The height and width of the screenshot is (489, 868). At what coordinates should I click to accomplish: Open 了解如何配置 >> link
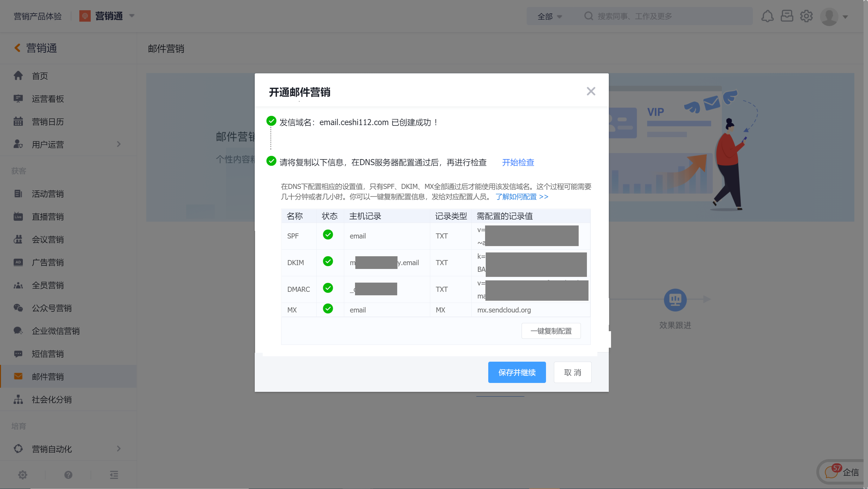(522, 197)
